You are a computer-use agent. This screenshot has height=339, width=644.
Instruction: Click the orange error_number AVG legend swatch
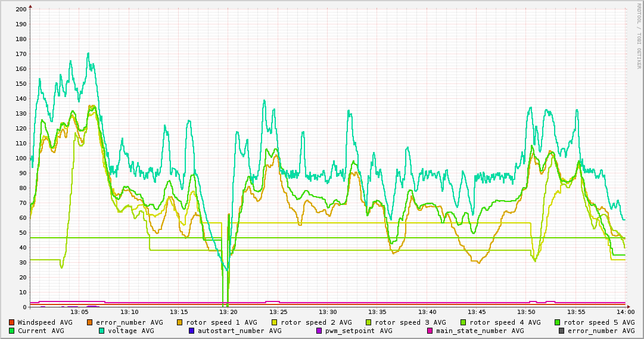tap(90, 322)
